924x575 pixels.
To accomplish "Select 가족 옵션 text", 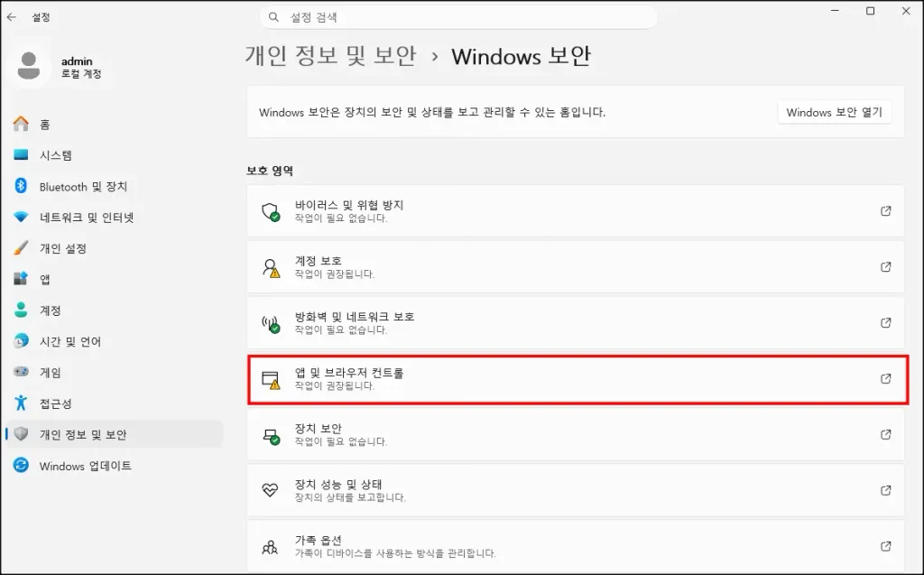I will point(319,540).
